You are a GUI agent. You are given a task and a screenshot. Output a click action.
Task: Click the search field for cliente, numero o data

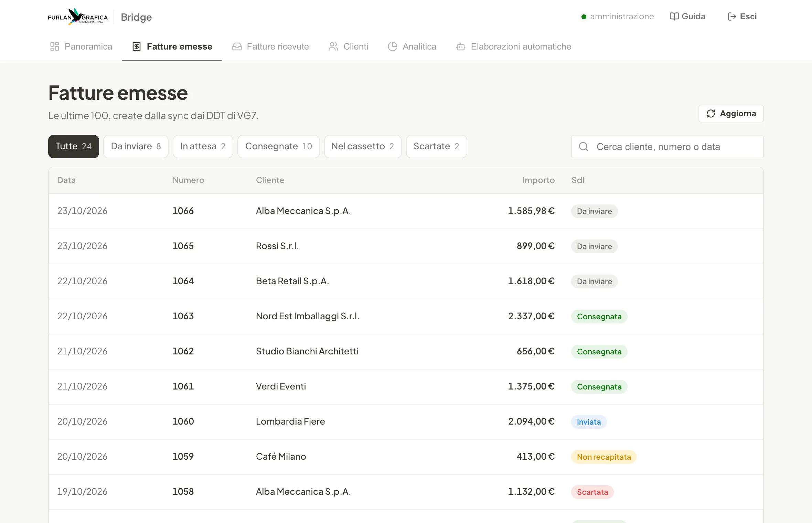click(667, 147)
